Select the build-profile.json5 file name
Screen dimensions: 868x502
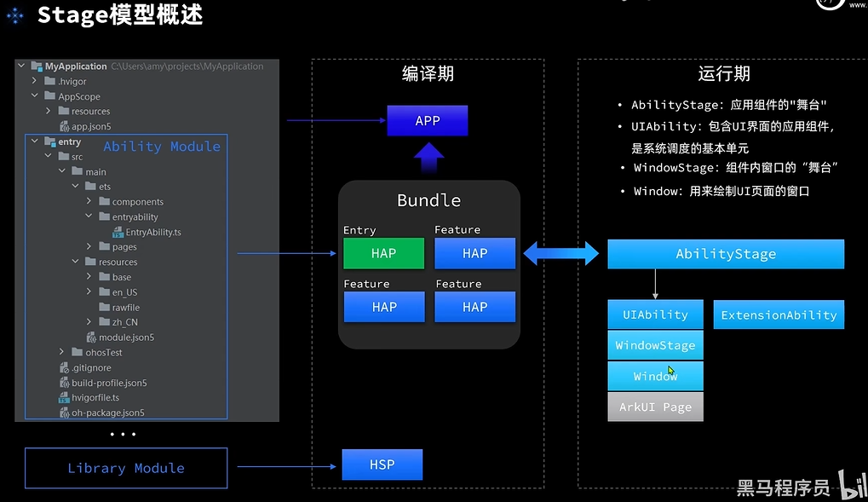tap(109, 383)
